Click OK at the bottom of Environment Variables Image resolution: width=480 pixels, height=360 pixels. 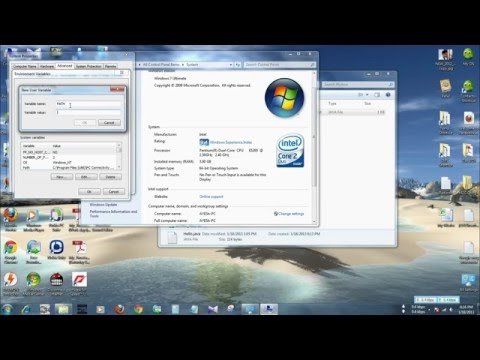click(89, 191)
